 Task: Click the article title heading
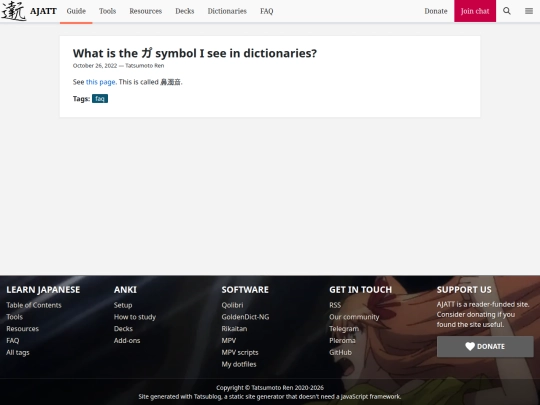(195, 53)
